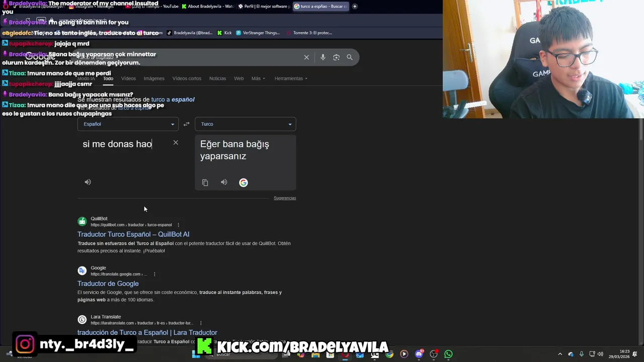The image size is (644, 362).
Task: Open the VerStranger Things bookmark
Action: tap(258, 33)
